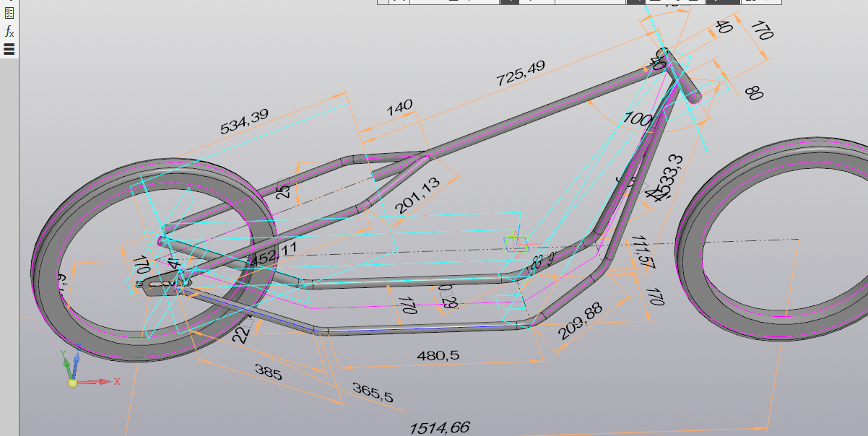
Task: Click the 365,5 dimension text
Action: 373,392
